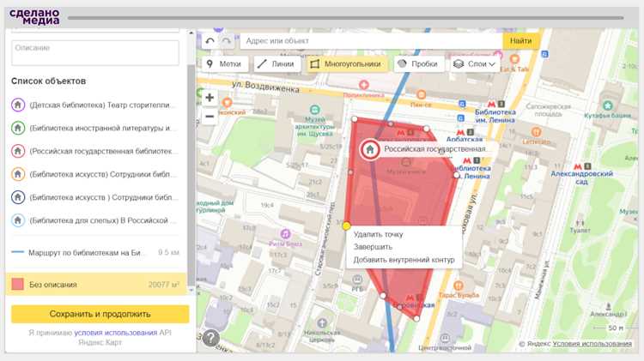Select Маршрут по библиотекам route entry
Image resolution: width=644 pixels, height=361 pixels.
[x=95, y=252]
